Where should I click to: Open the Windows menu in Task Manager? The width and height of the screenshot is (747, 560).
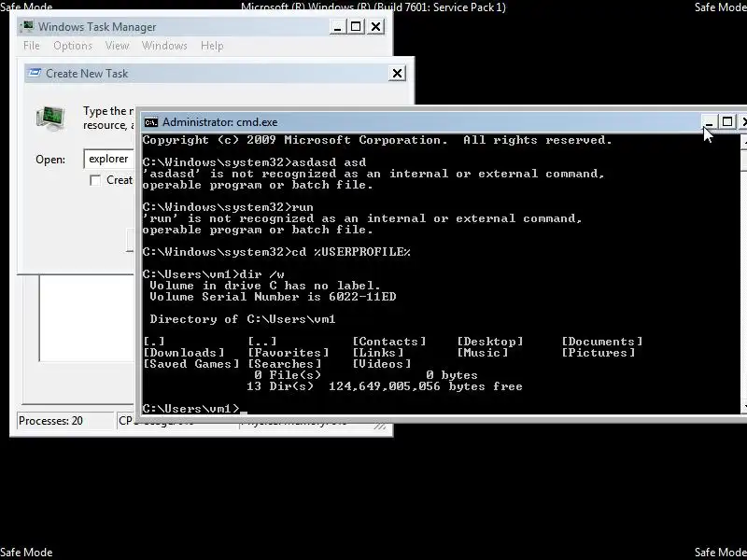pyautogui.click(x=164, y=46)
